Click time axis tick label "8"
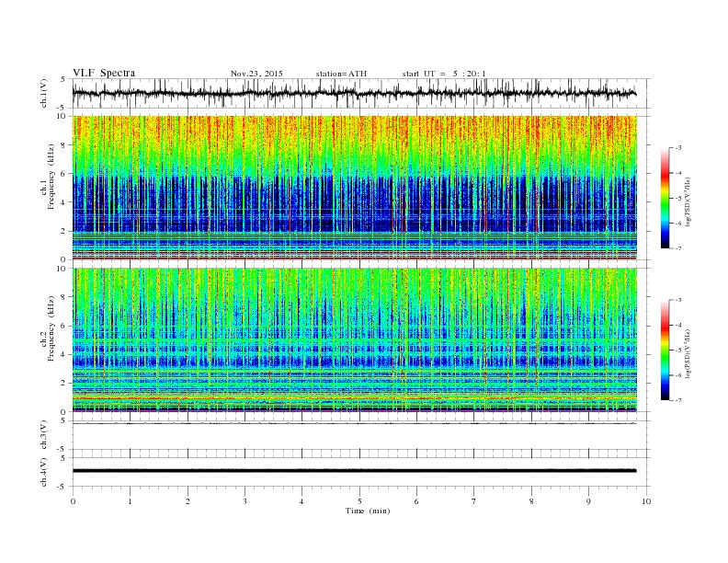 (x=531, y=501)
